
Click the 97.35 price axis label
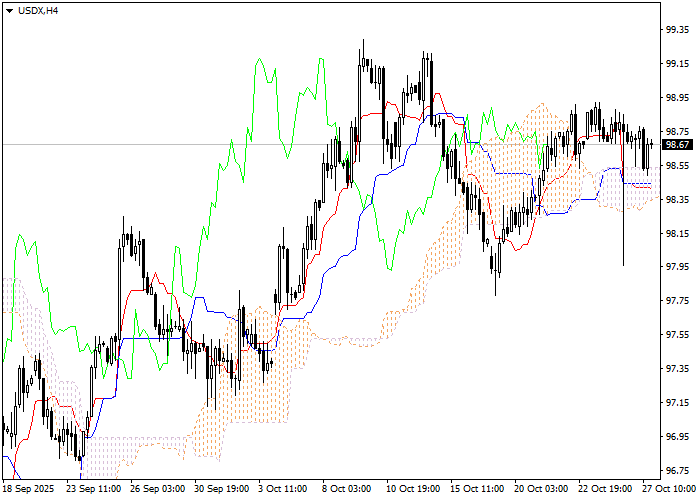click(677, 369)
